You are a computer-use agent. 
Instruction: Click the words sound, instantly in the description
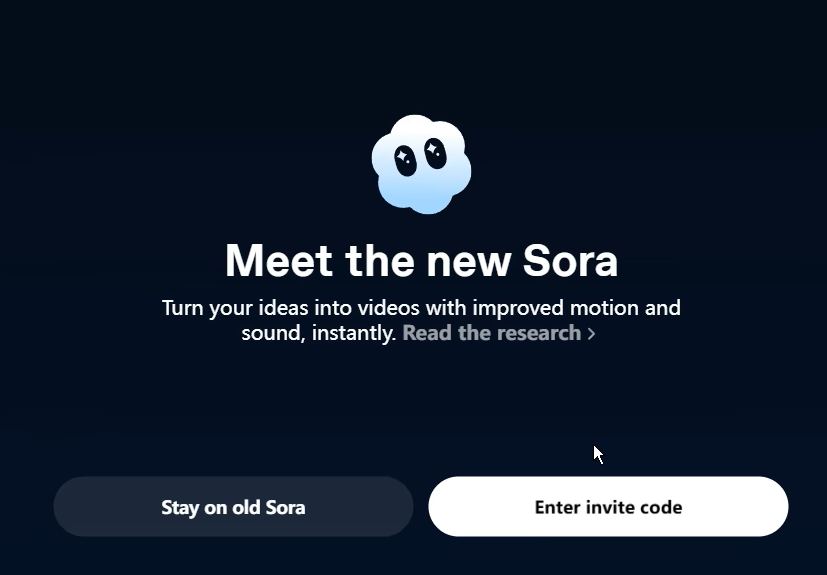coord(318,333)
